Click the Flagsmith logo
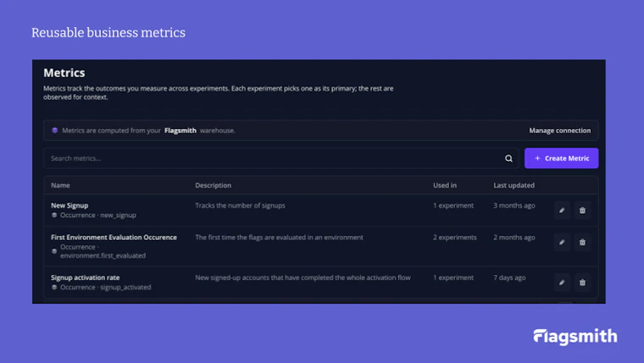Image resolution: width=644 pixels, height=363 pixels. click(575, 337)
